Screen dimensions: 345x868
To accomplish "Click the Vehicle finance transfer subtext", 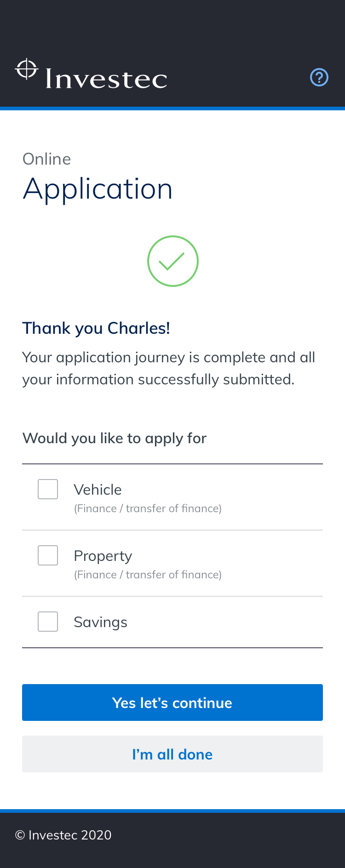I will pyautogui.click(x=148, y=508).
